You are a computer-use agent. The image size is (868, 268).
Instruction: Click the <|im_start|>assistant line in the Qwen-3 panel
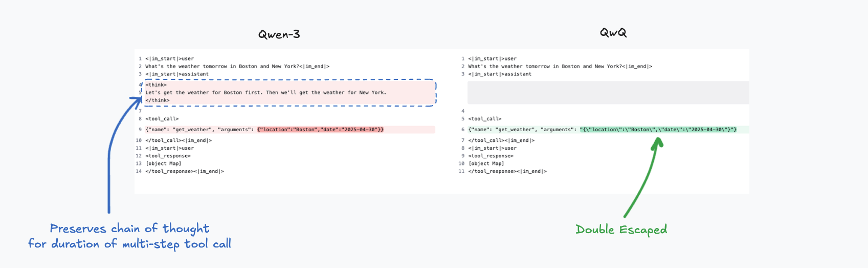[177, 74]
